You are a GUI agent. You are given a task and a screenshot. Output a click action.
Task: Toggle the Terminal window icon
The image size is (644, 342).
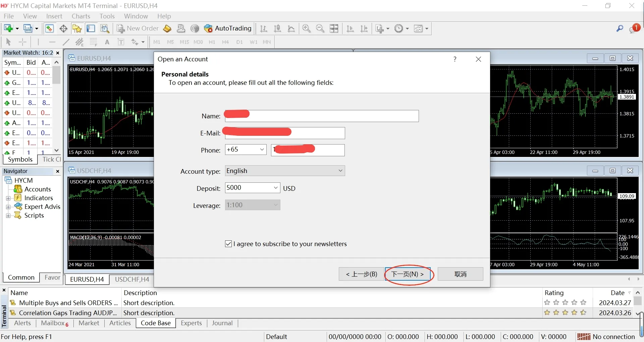(x=91, y=28)
